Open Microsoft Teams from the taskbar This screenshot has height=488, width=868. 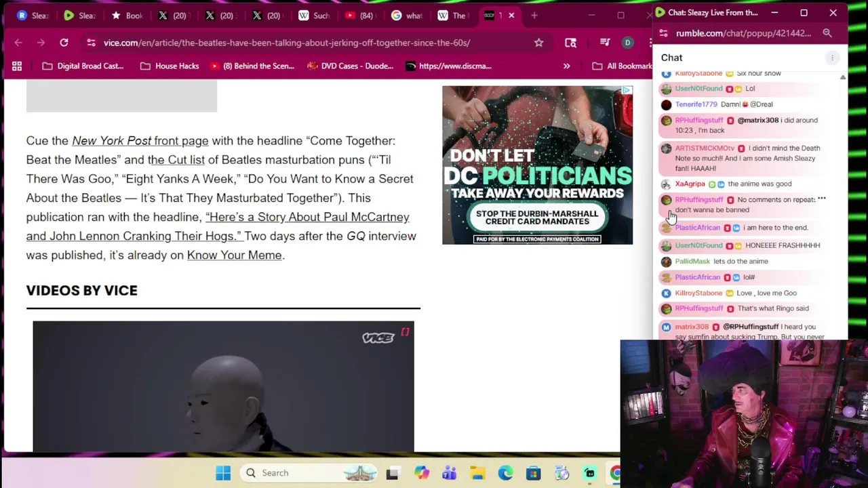[x=449, y=473]
